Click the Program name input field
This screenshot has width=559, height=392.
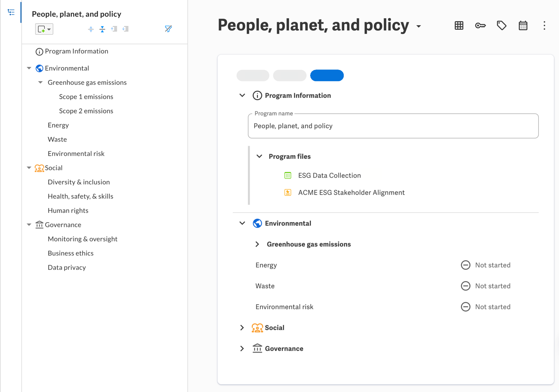(393, 126)
